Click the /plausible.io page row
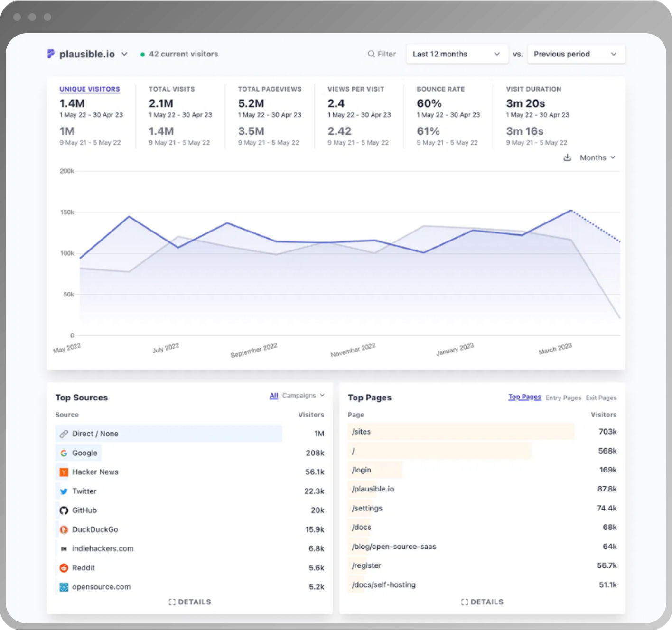672x630 pixels. (482, 489)
